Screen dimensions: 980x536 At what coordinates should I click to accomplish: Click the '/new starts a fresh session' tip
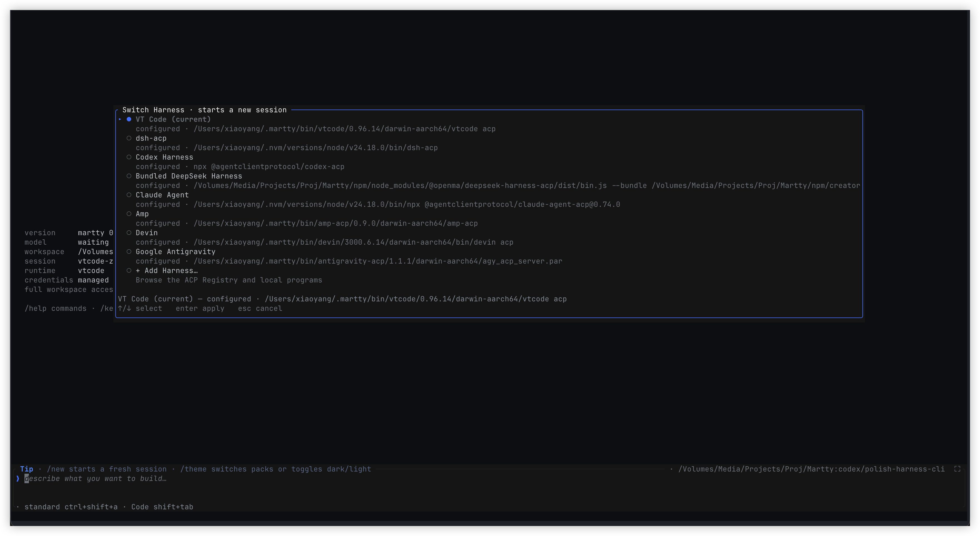click(x=107, y=469)
